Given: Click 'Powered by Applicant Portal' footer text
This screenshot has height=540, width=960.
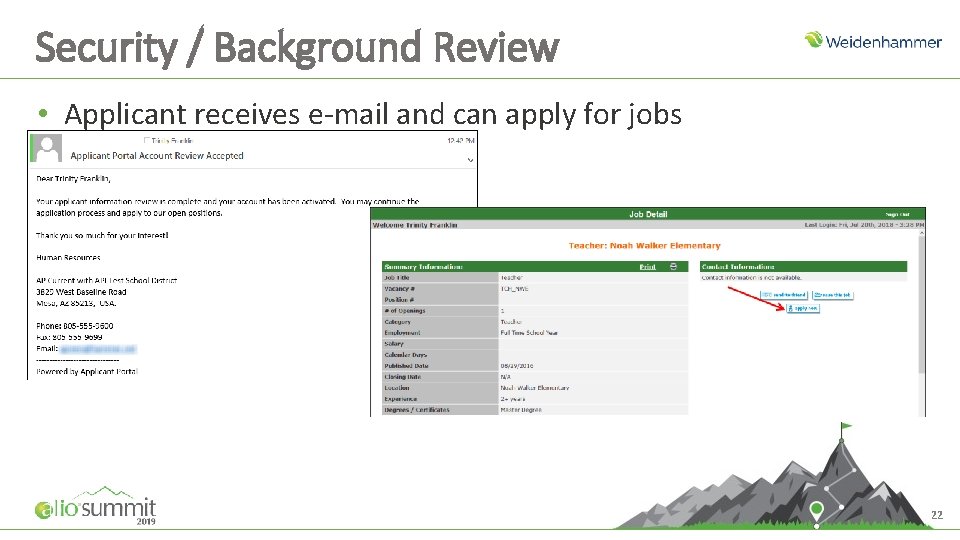Looking at the screenshot, I should coord(86,372).
